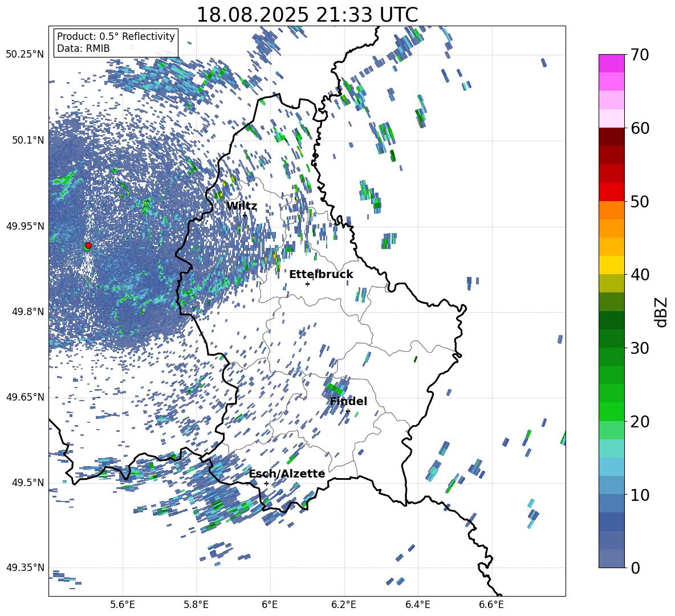Click the colorbar 30 tick label
The width and height of the screenshot is (675, 616).
[x=640, y=348]
